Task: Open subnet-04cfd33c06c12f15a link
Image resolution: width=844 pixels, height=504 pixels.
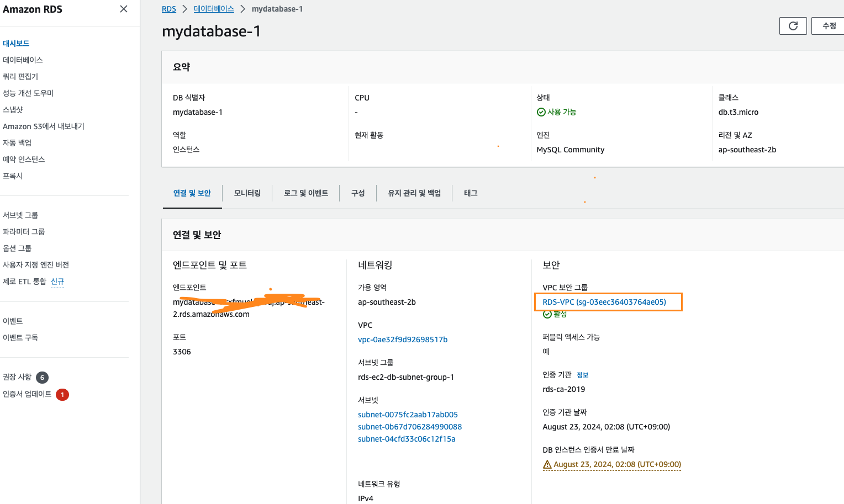Action: pyautogui.click(x=407, y=439)
